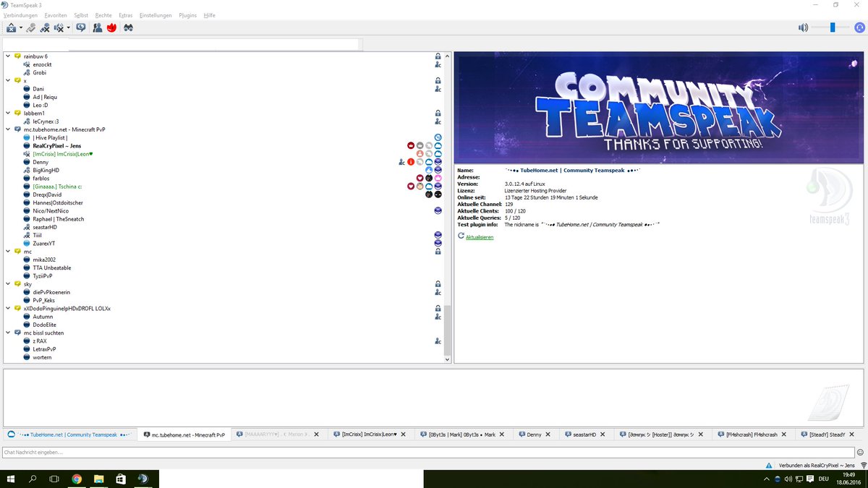The image size is (868, 488).
Task: Click the Task View taskbar button
Action: click(x=54, y=479)
